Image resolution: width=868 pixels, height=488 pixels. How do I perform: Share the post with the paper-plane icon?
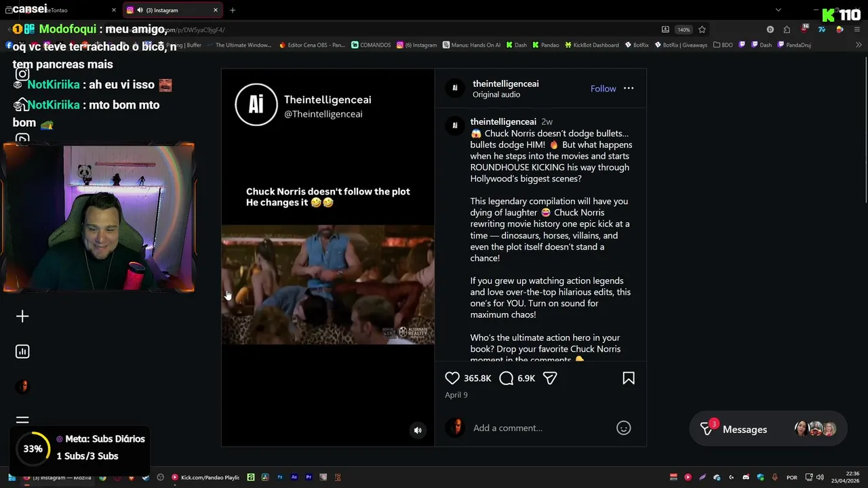[550, 378]
